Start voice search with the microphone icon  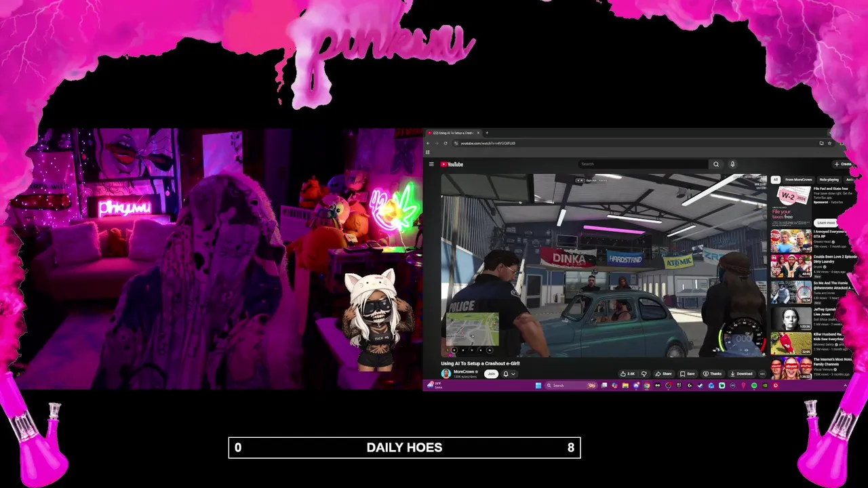coord(732,164)
